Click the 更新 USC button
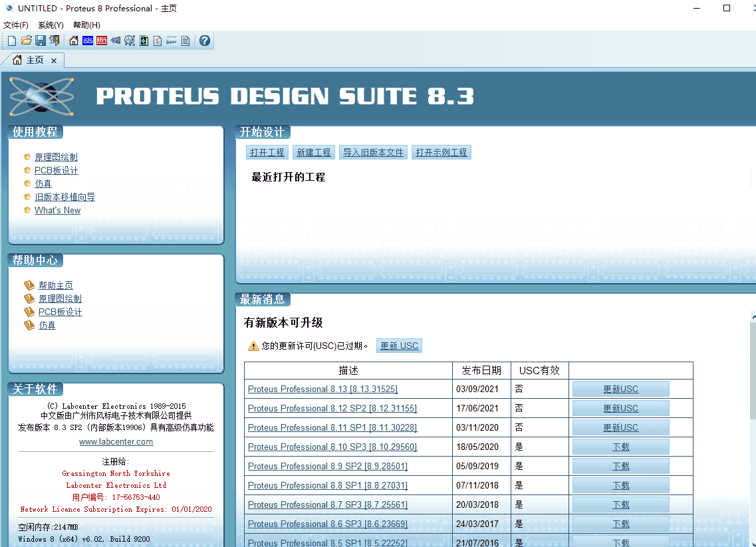 399,345
